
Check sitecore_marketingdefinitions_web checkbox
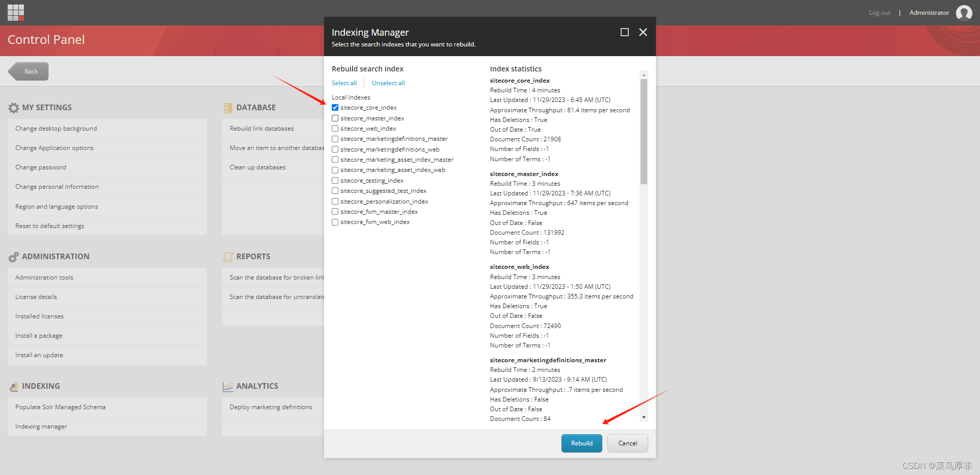(x=335, y=149)
